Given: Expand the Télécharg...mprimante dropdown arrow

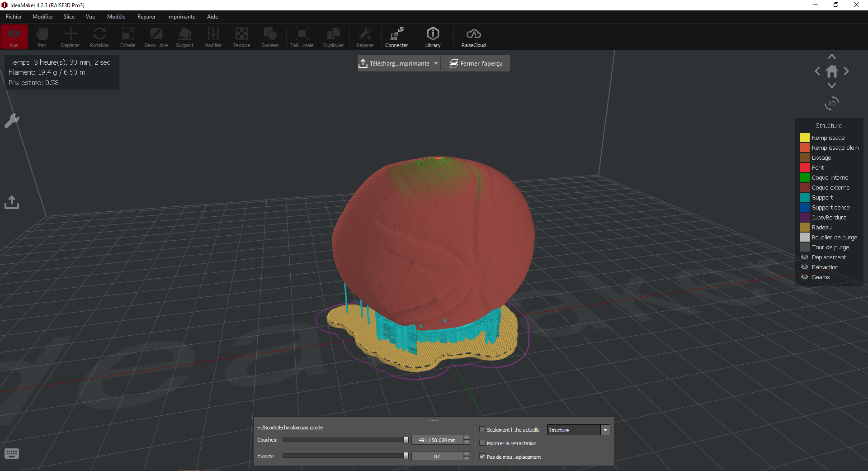Looking at the screenshot, I should [x=436, y=63].
